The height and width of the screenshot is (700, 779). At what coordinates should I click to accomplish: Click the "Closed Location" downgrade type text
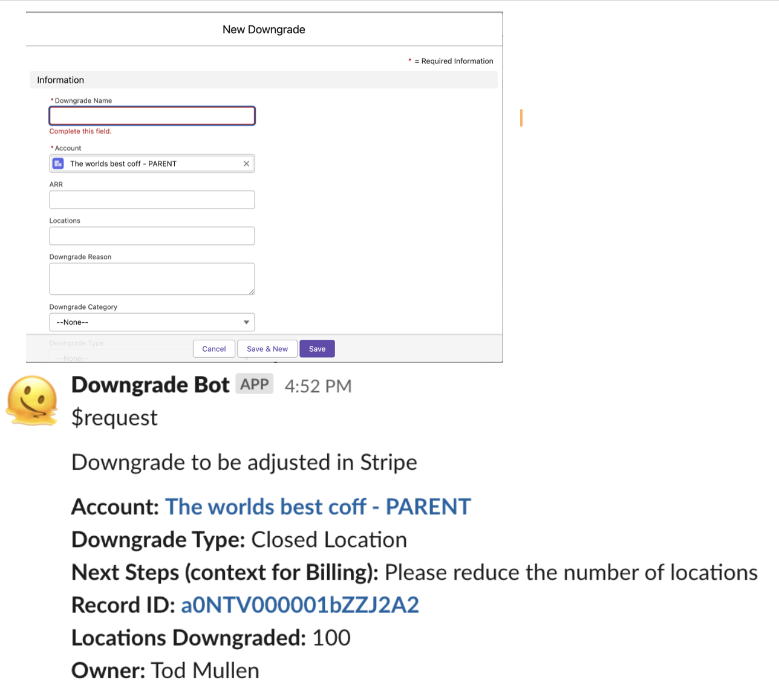(329, 540)
